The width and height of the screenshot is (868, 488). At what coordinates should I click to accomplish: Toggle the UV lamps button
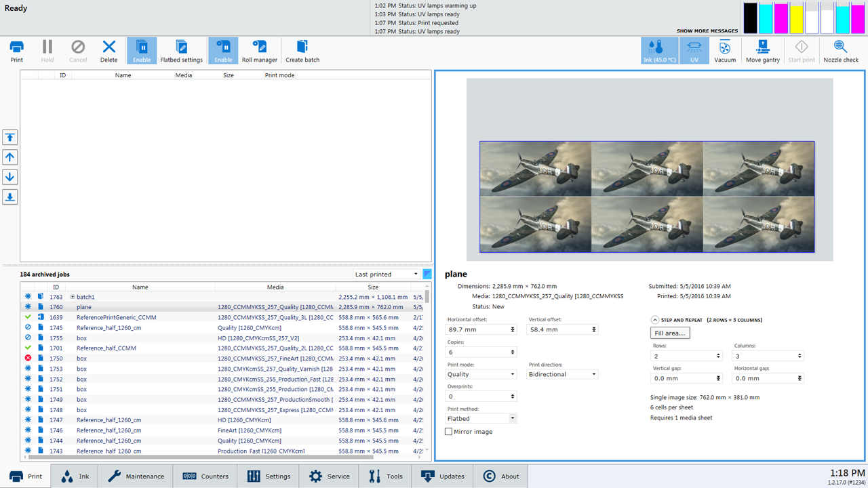[694, 51]
